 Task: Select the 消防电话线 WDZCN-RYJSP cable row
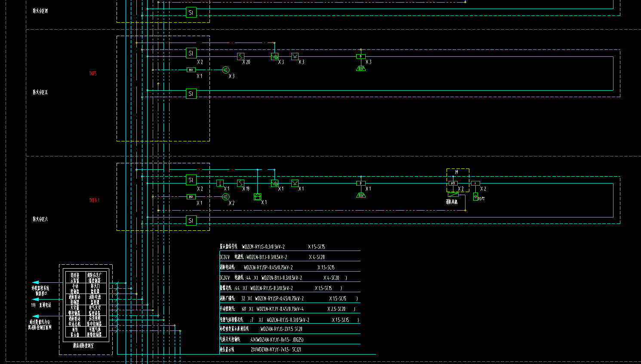coord(277,267)
